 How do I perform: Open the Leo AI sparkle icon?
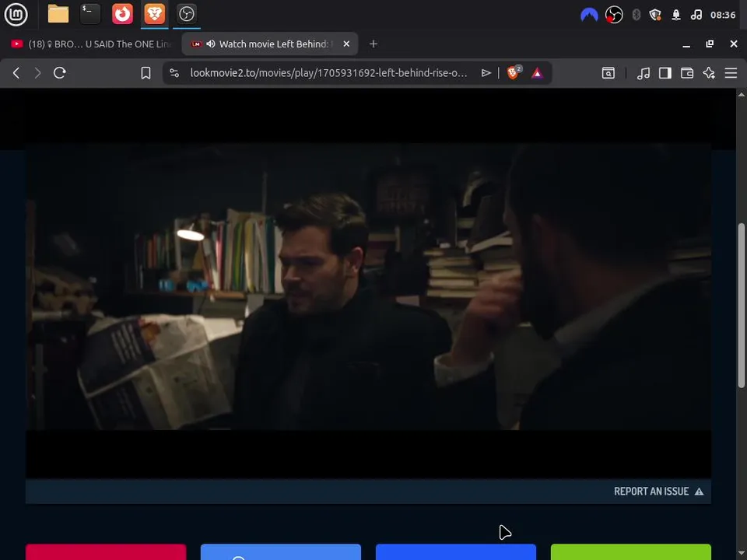point(709,73)
